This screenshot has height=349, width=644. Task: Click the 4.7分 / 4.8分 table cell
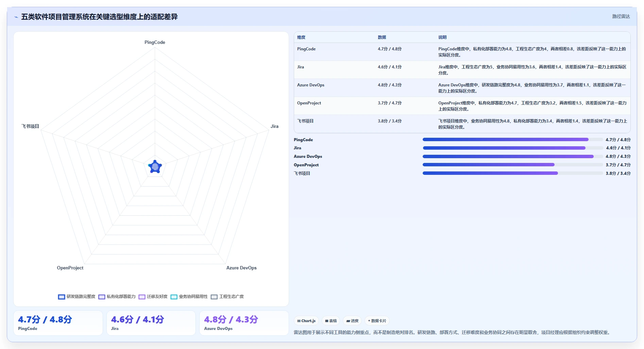[390, 49]
